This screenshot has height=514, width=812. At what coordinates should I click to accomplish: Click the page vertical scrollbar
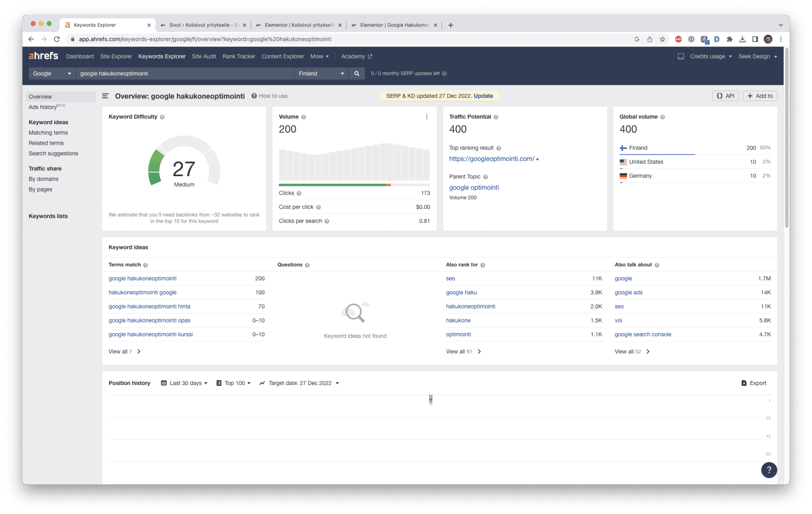coord(786,138)
